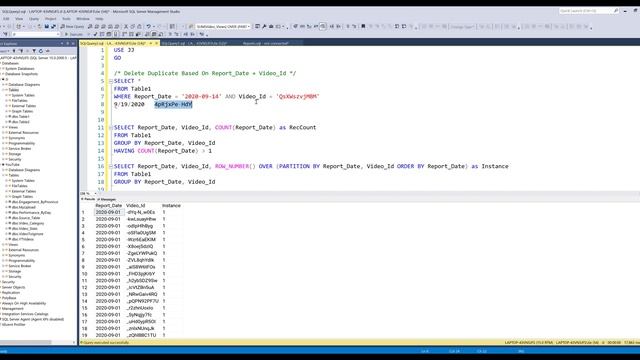Click the Copy icon in the toolbar
The height and width of the screenshot is (360, 640).
coord(132,27)
